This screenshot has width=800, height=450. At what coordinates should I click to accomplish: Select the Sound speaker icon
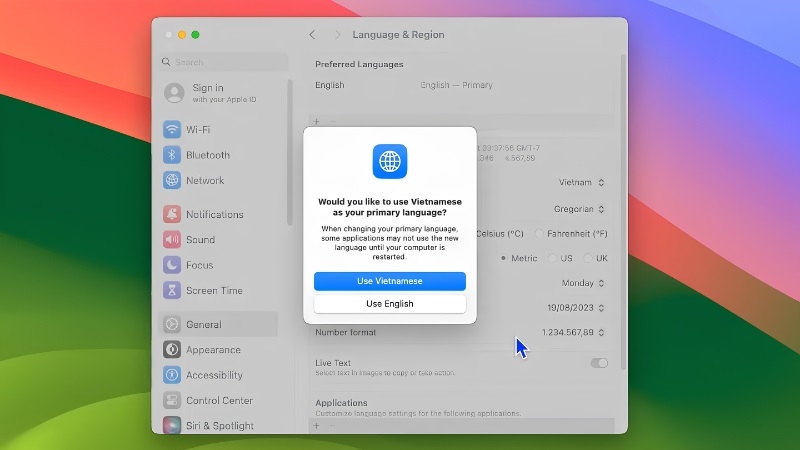click(x=172, y=239)
